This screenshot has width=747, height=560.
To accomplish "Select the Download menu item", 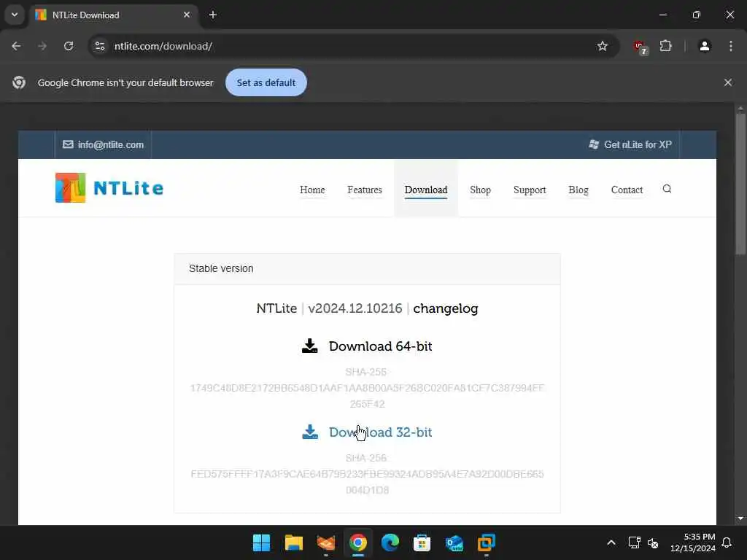I will [x=426, y=190].
